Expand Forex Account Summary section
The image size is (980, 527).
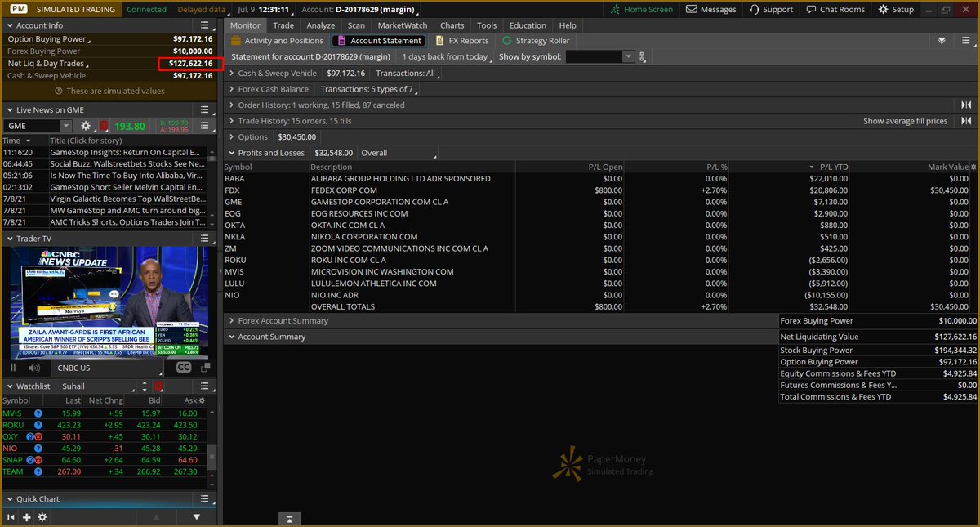[231, 321]
